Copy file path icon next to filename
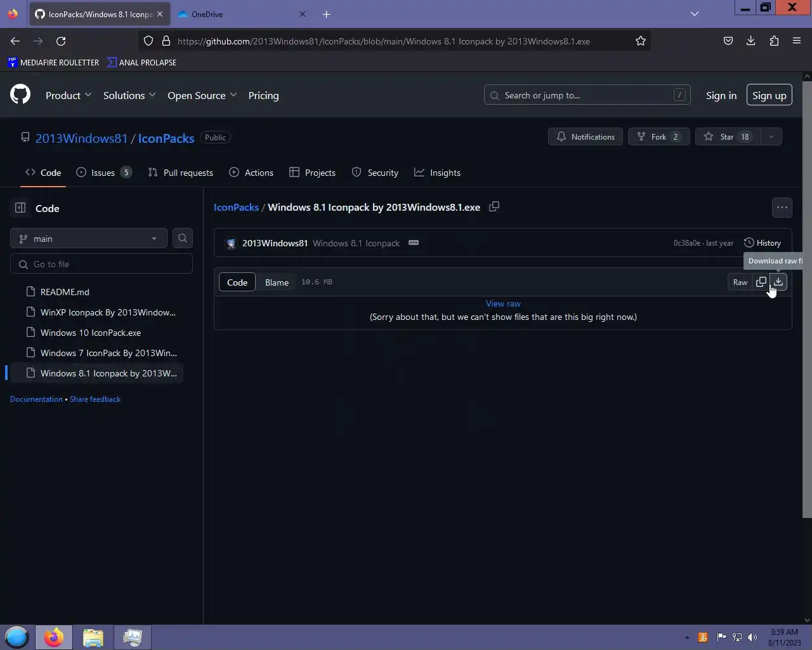Viewport: 812px width, 650px height. (494, 207)
